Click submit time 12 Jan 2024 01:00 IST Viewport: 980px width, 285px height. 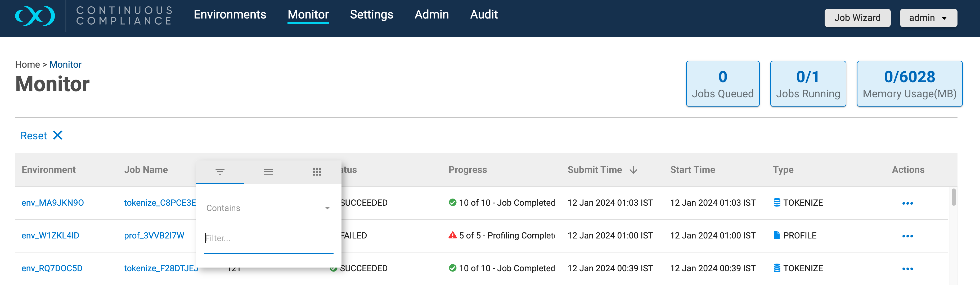click(x=610, y=235)
